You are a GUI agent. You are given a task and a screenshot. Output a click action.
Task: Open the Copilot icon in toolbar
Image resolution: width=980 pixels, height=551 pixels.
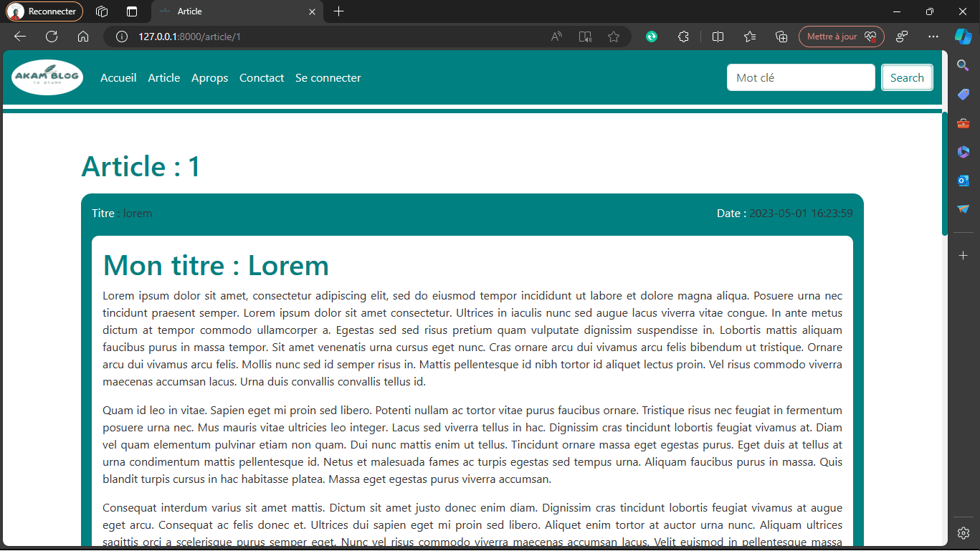point(963,36)
